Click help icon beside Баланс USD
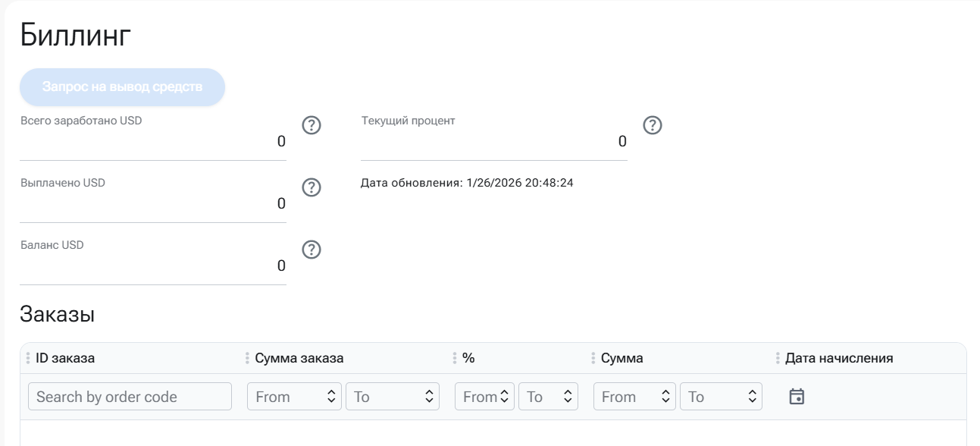Screen dimensions: 980x446 click(x=312, y=250)
